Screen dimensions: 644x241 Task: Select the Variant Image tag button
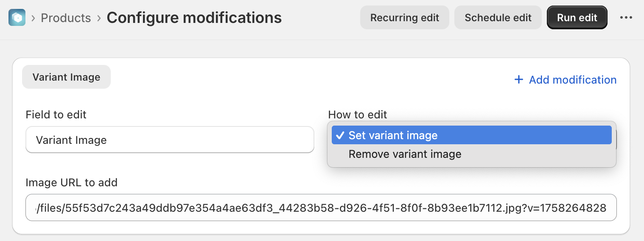[66, 77]
